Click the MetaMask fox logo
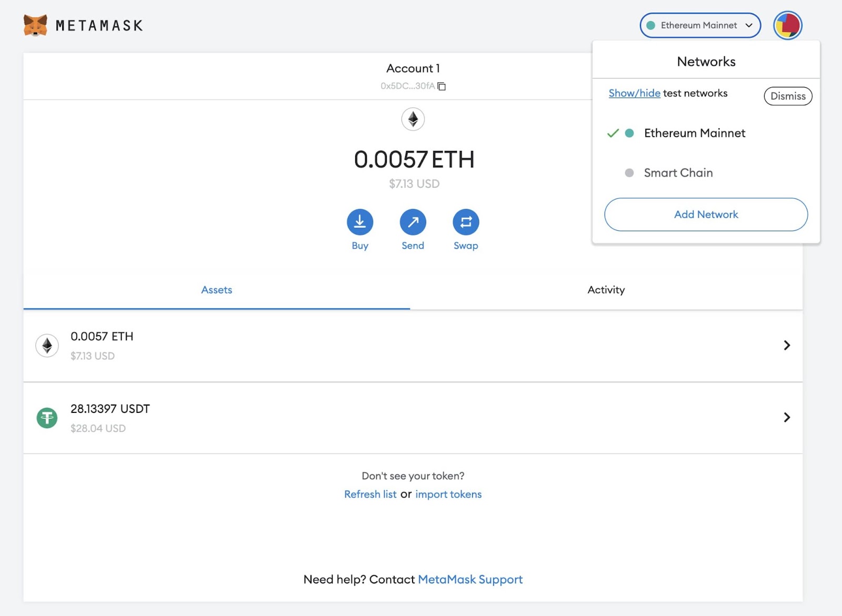 (x=35, y=25)
